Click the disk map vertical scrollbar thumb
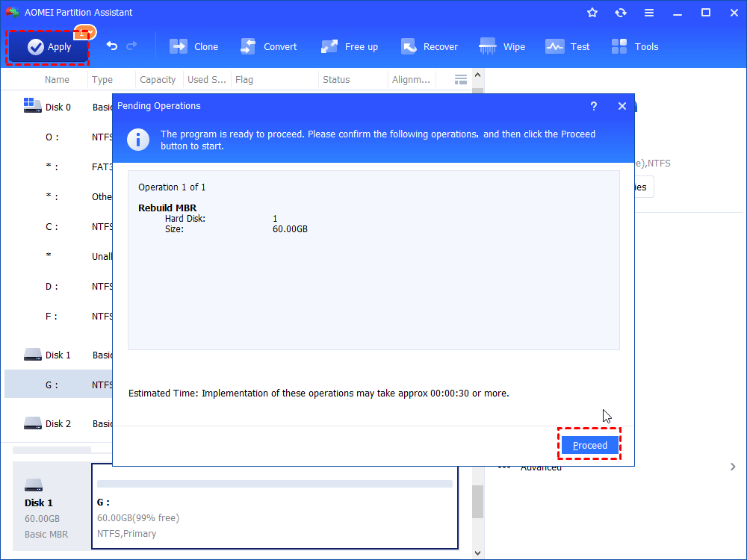 pyautogui.click(x=478, y=502)
